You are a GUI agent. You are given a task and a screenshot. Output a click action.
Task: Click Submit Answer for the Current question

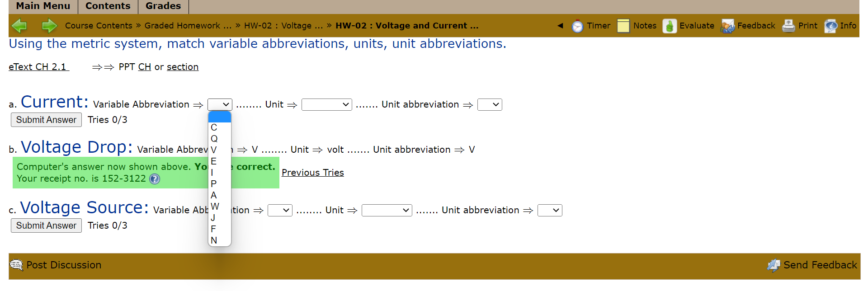pyautogui.click(x=46, y=120)
